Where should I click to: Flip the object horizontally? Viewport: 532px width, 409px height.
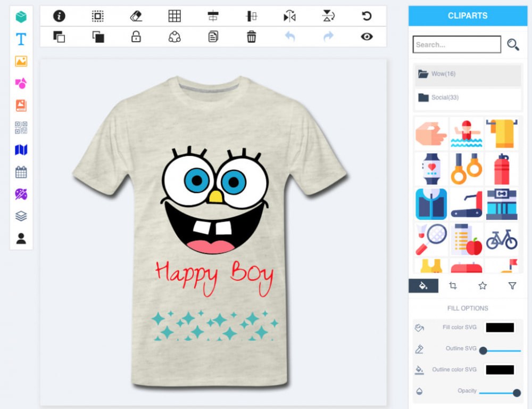[290, 16]
